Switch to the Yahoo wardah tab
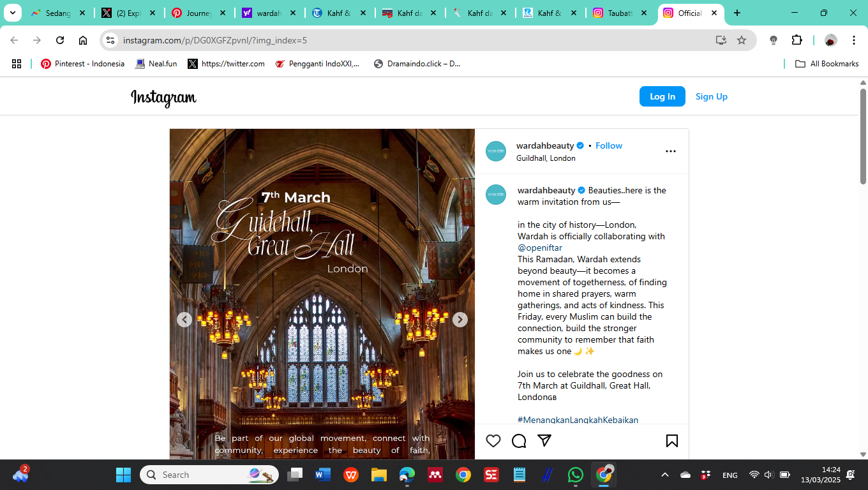This screenshot has height=490, width=868. click(x=270, y=13)
